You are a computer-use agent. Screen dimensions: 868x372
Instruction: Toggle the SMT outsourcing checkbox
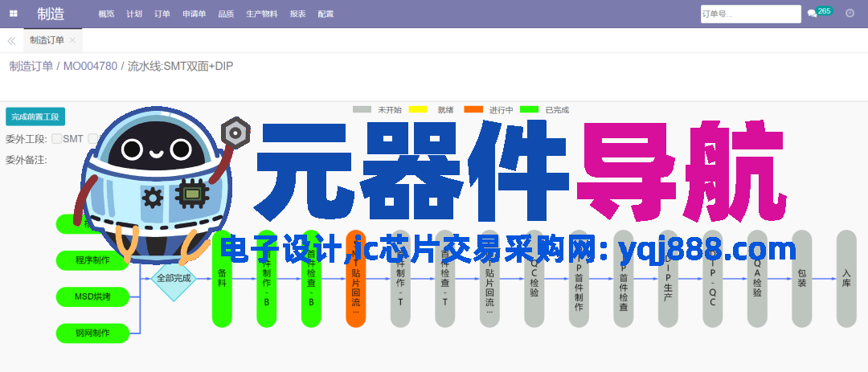point(56,138)
